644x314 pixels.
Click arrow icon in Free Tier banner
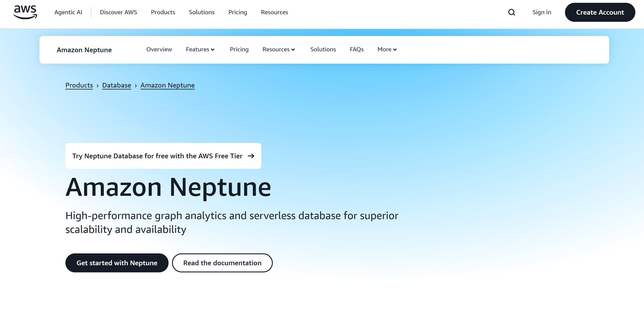point(251,156)
